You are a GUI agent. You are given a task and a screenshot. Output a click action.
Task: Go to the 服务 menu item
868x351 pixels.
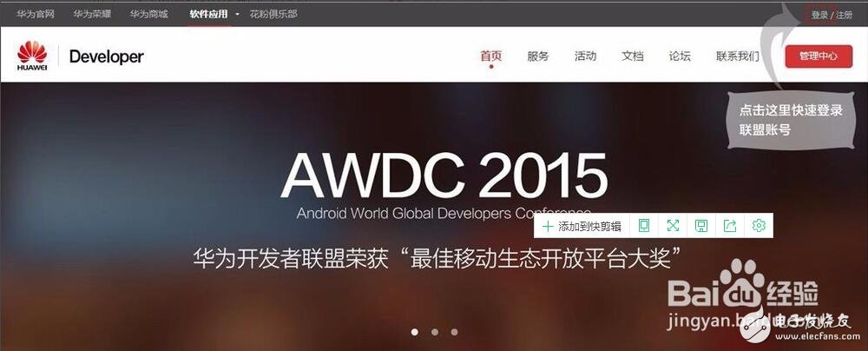pyautogui.click(x=538, y=56)
